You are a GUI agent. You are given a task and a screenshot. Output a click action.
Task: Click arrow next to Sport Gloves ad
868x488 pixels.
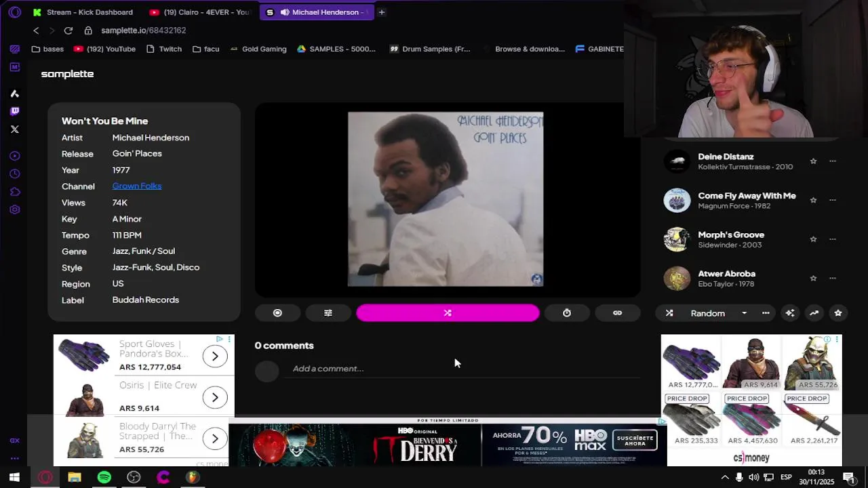(x=215, y=356)
